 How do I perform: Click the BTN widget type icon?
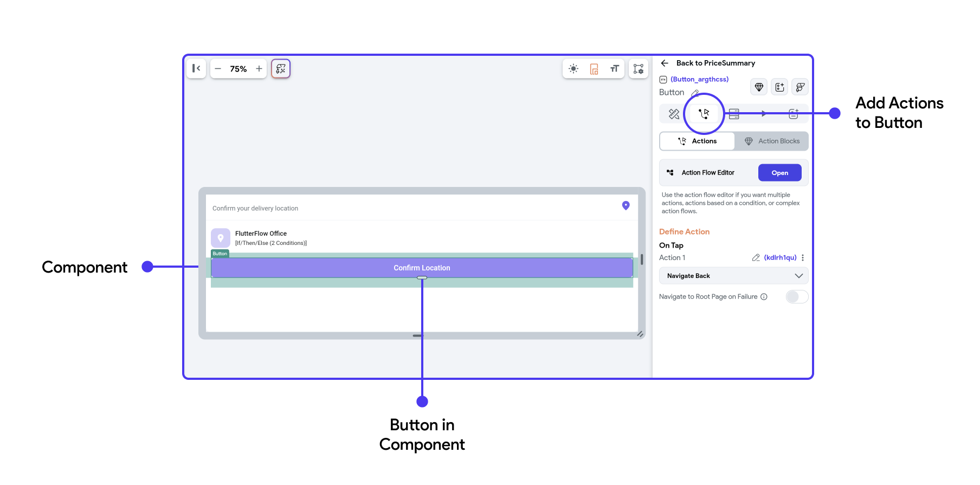point(663,80)
